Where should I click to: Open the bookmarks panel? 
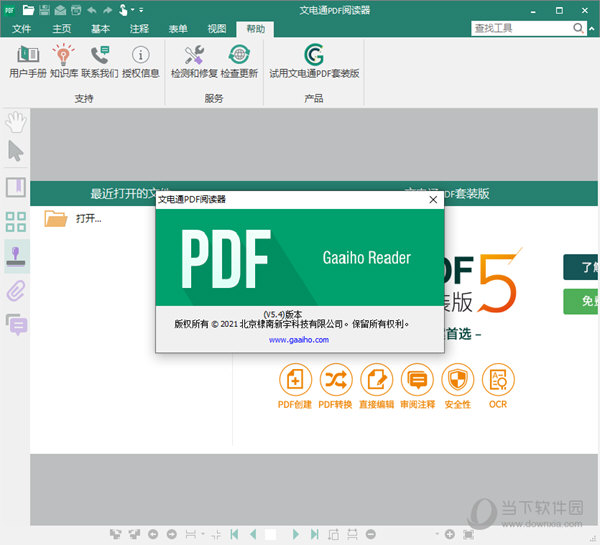coord(16,187)
